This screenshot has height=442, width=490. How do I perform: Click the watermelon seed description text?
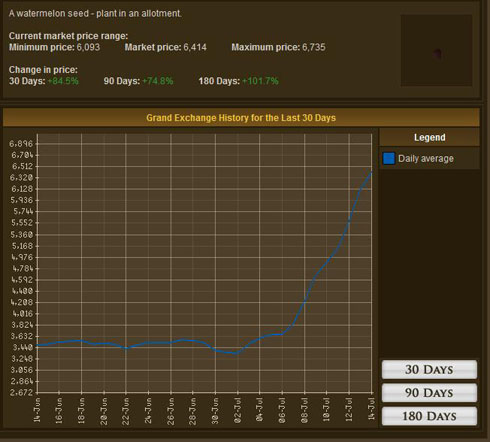tap(95, 14)
